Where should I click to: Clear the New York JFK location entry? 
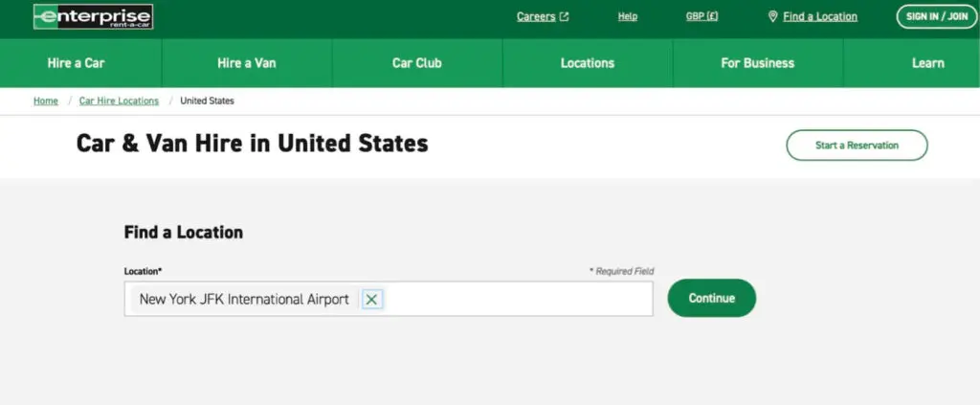[x=372, y=300]
